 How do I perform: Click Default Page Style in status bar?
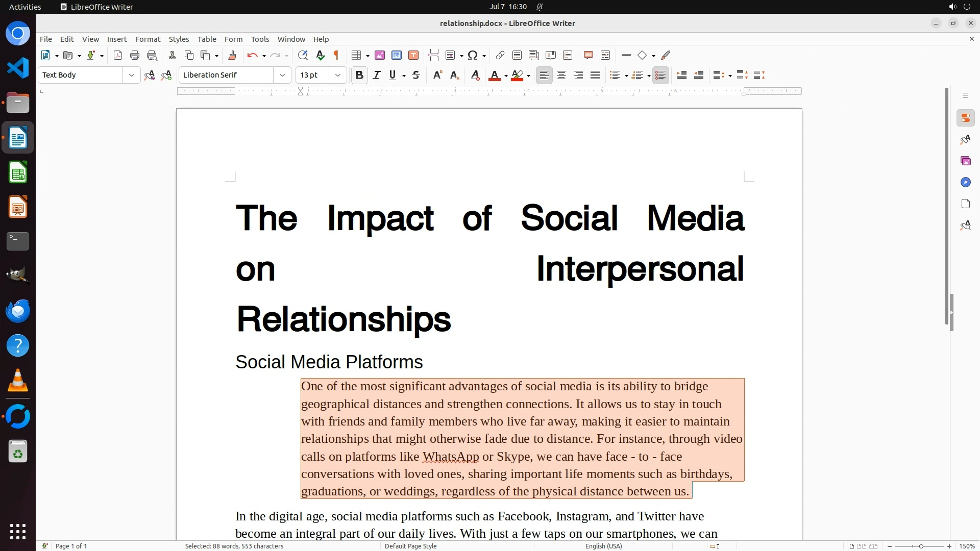click(410, 546)
